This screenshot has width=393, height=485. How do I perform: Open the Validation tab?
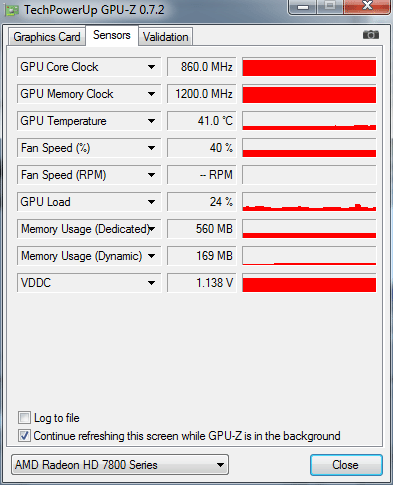(x=166, y=37)
